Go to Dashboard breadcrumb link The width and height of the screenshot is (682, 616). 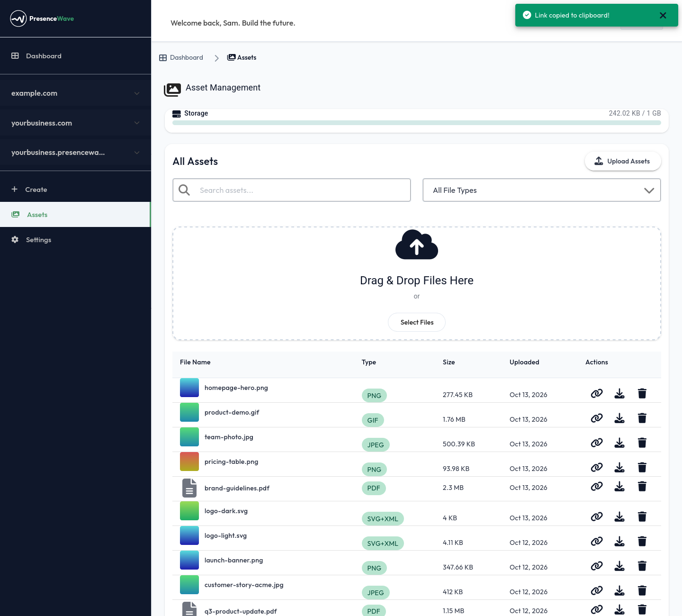(181, 57)
